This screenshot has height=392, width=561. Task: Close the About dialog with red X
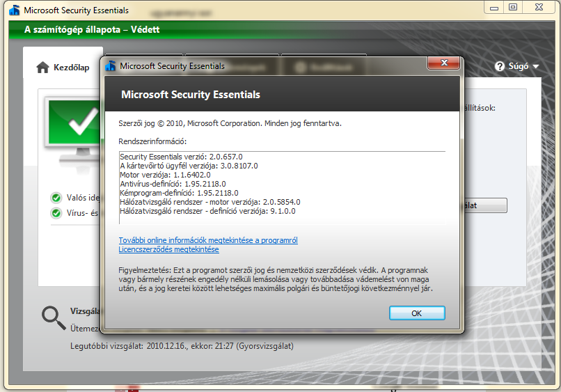point(443,63)
